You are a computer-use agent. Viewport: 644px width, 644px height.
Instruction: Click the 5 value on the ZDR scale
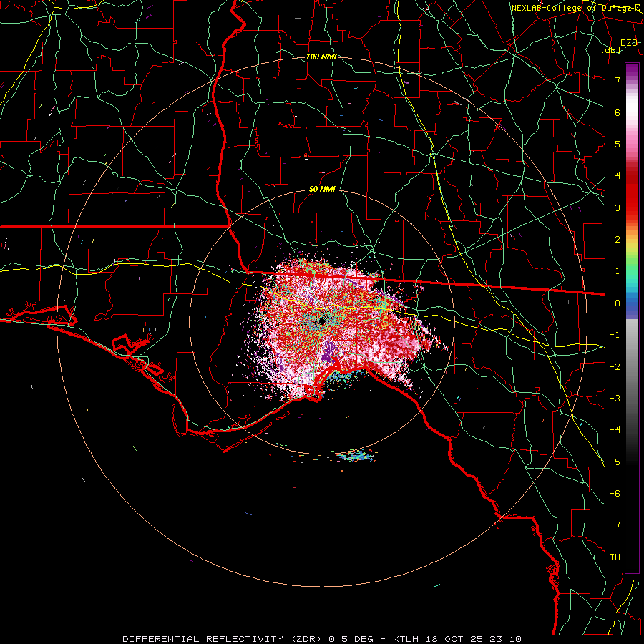tap(618, 144)
